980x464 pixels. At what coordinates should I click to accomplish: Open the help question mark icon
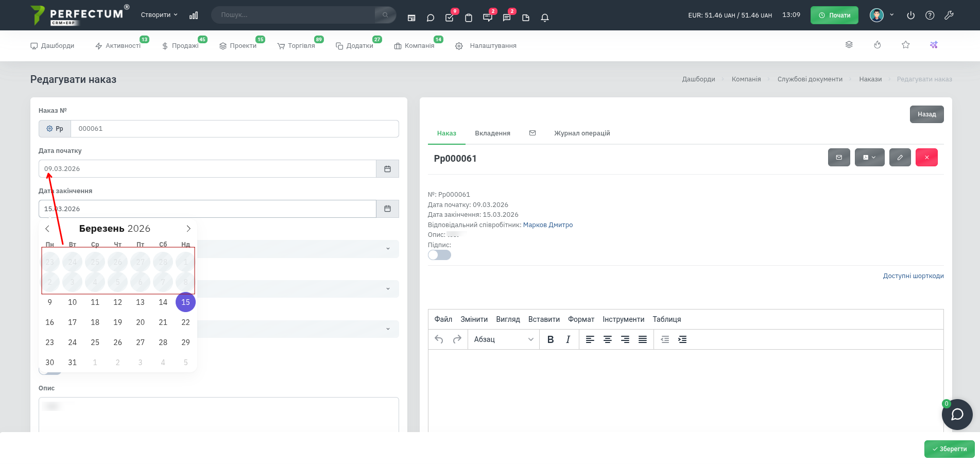(930, 15)
